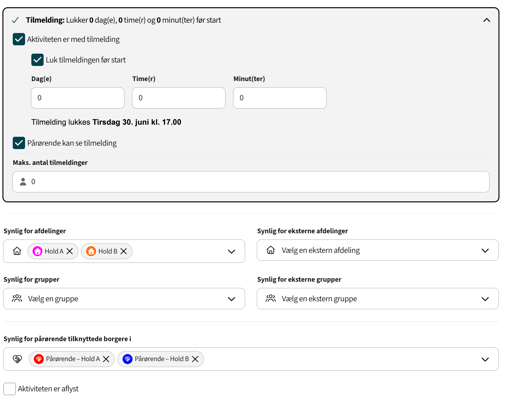Remove Pårørende – Hold B tag
This screenshot has height=402, width=506.
pos(195,359)
